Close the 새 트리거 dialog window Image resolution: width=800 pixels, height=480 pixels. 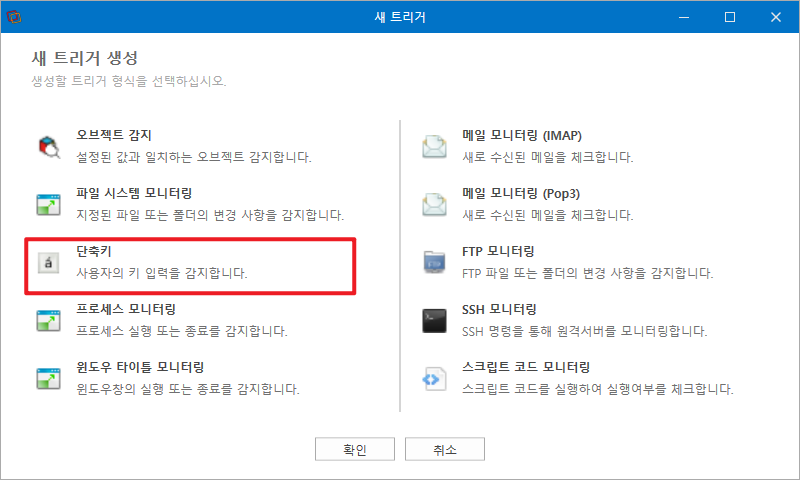click(x=776, y=17)
